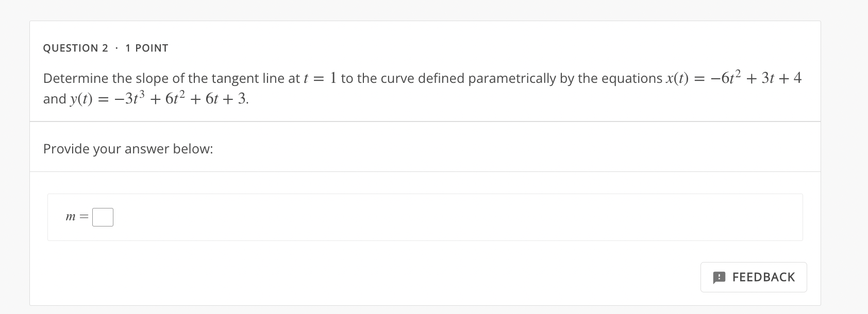Click the divider below the question text
Image resolution: width=868 pixels, height=314 pixels.
click(425, 120)
